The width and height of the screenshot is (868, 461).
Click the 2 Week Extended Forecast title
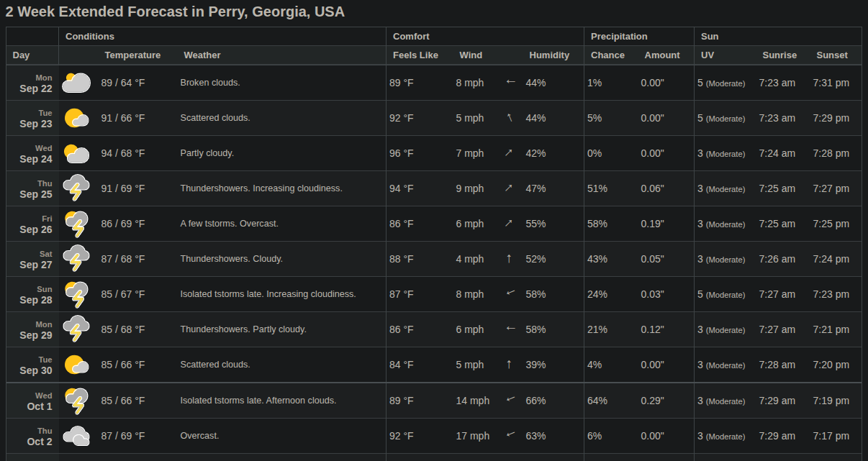click(175, 12)
